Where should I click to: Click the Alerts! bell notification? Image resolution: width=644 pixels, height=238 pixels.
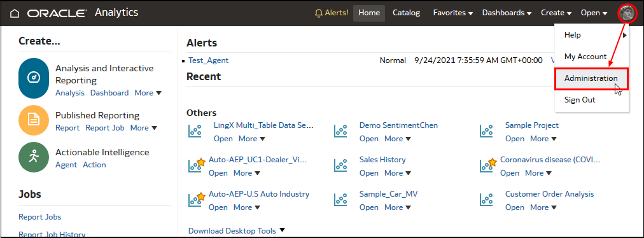pos(332,13)
